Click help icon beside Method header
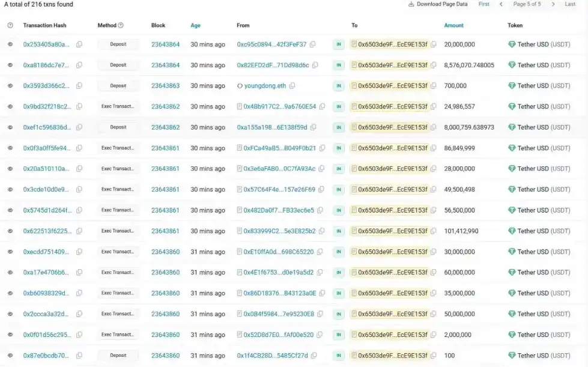The height and width of the screenshot is (367, 588). click(121, 25)
